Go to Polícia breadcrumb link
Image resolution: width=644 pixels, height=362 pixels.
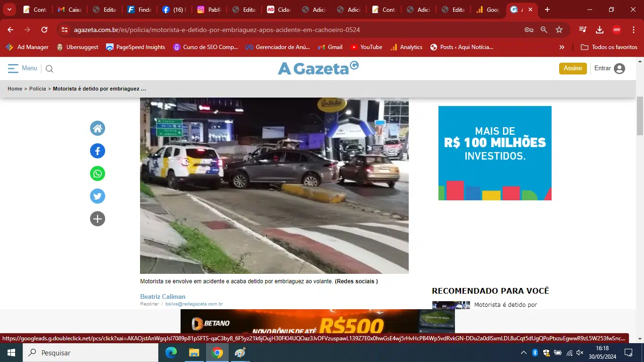pyautogui.click(x=38, y=89)
